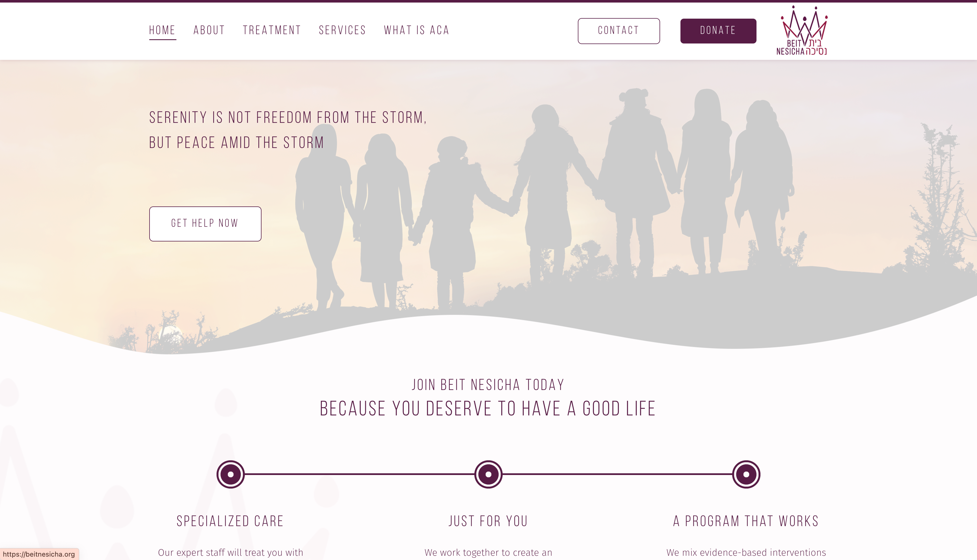This screenshot has height=560, width=977.
Task: Click the Join Beit Nesicha Today heading
Action: click(x=488, y=385)
